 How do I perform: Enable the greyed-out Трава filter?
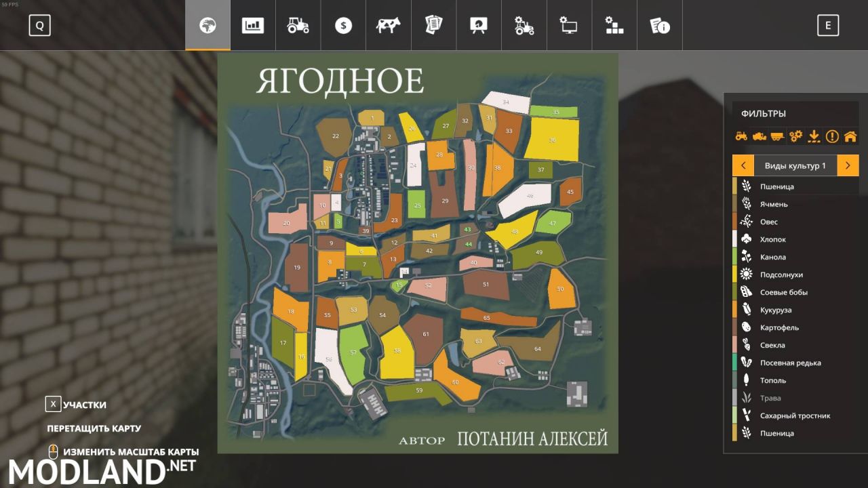point(795,398)
